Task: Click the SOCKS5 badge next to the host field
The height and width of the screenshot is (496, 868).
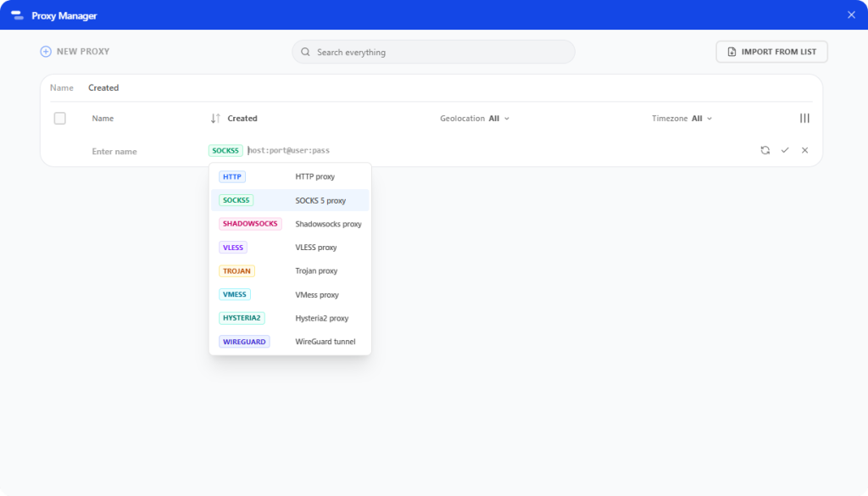Action: coord(225,150)
